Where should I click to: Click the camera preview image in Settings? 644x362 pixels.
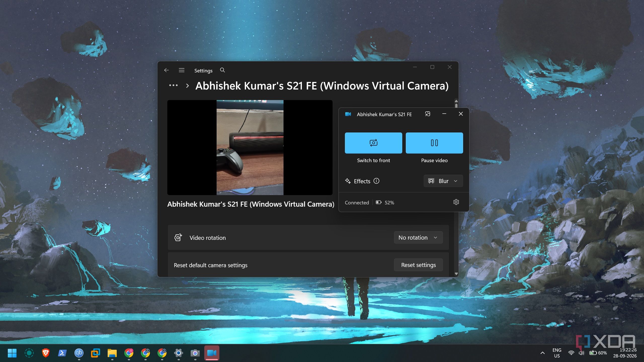click(250, 148)
